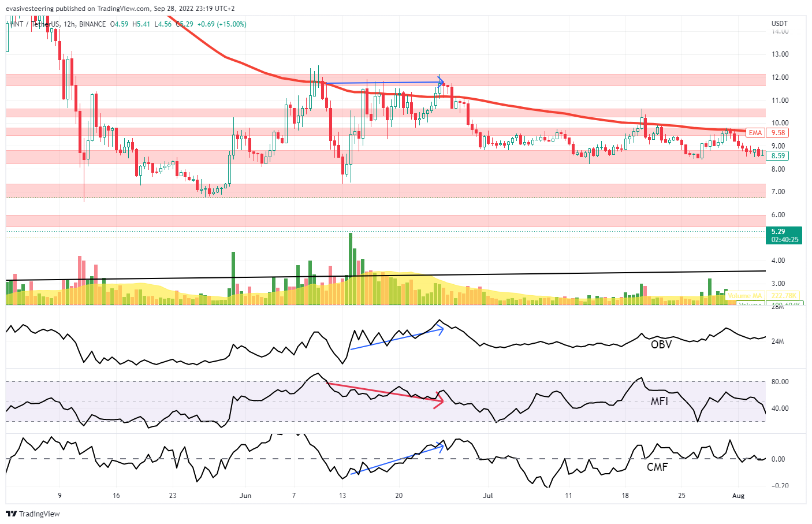812x524 pixels.
Task: Click the OBV indicator label
Action: pyautogui.click(x=661, y=344)
